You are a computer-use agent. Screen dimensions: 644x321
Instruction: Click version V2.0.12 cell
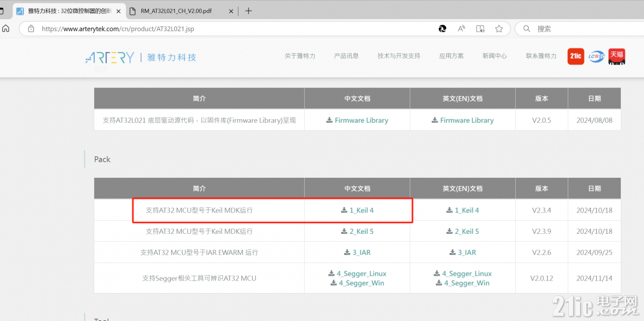point(541,278)
